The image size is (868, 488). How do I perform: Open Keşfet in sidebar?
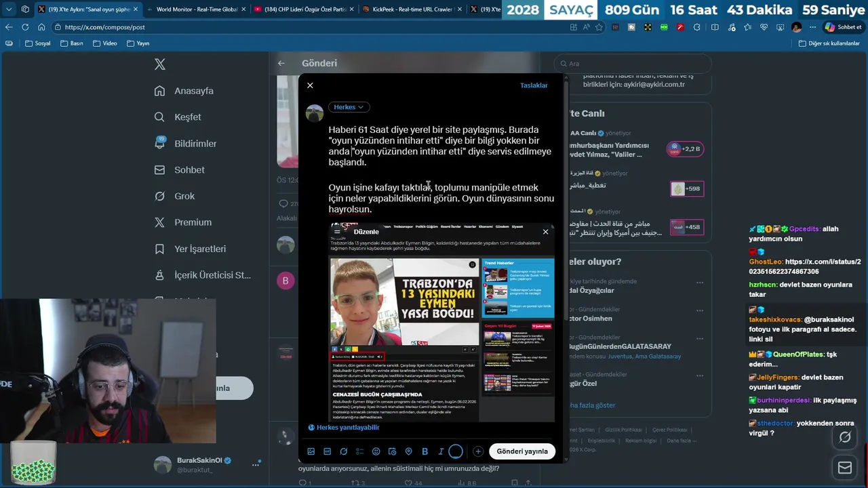click(x=178, y=117)
